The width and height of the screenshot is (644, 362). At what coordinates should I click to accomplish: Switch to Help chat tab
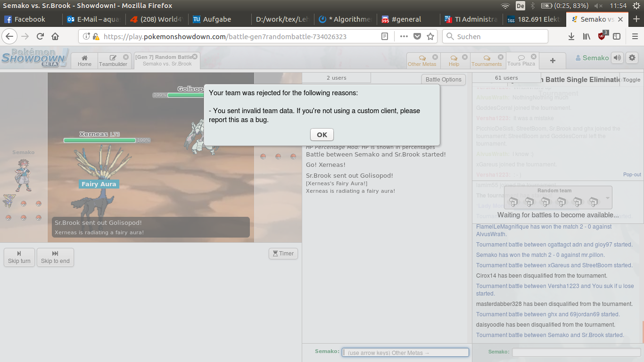[454, 61]
